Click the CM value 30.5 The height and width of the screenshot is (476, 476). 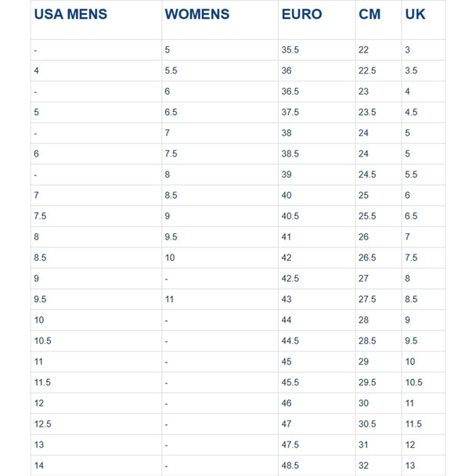coord(367,424)
